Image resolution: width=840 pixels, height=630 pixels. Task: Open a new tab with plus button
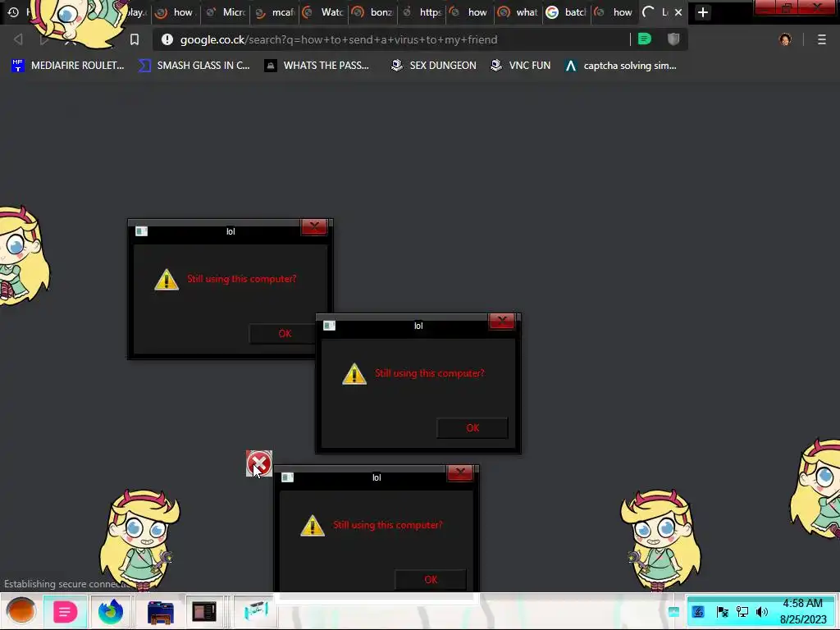pos(703,11)
